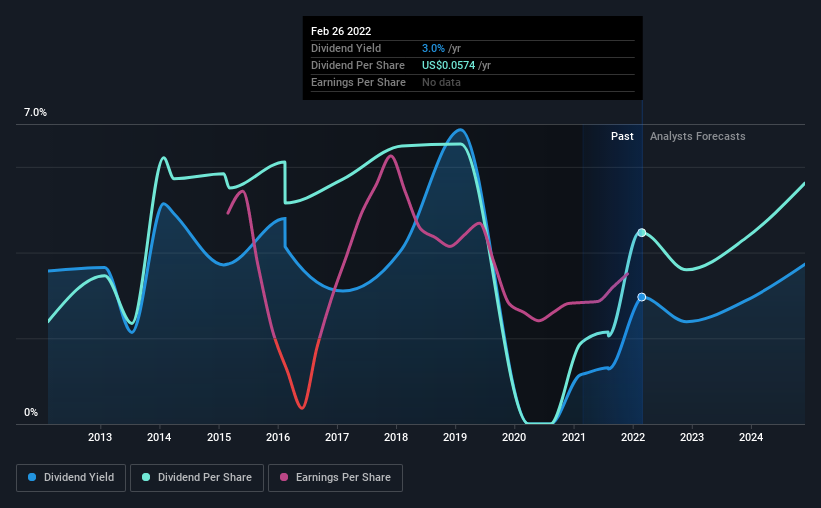
Task: Click the 2023 x-axis label
Action: click(692, 437)
